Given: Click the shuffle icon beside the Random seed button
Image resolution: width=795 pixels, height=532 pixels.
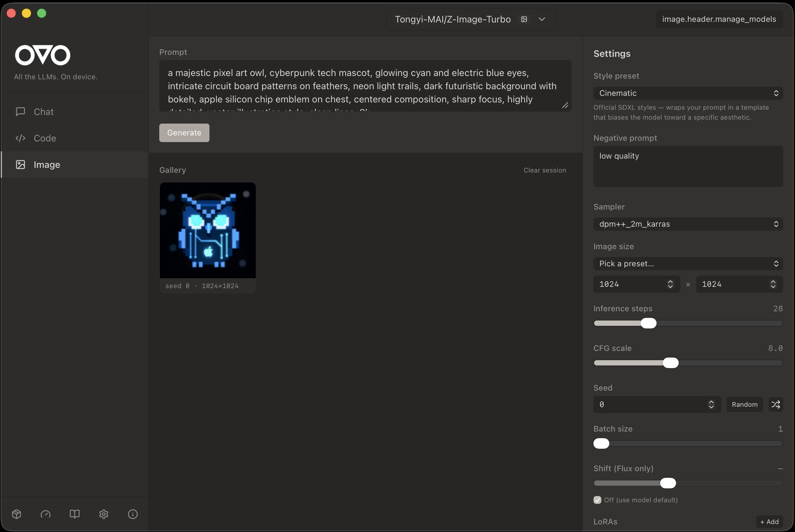Looking at the screenshot, I should click(x=776, y=404).
